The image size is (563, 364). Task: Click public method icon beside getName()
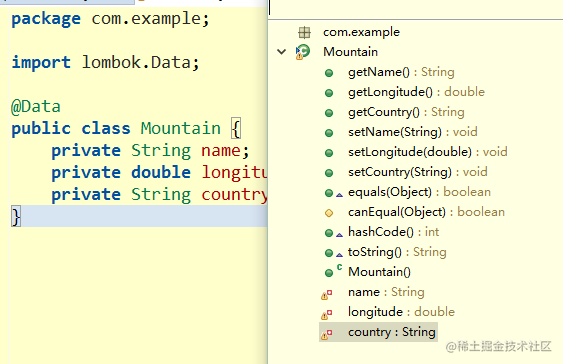click(329, 73)
